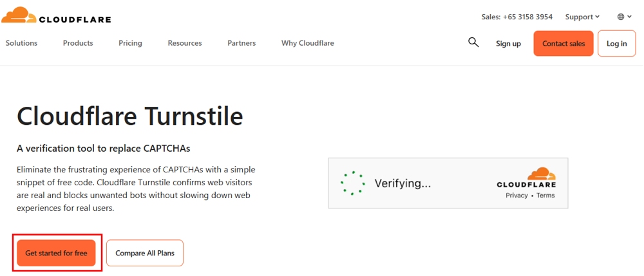Select the Pricing menu item

[130, 43]
